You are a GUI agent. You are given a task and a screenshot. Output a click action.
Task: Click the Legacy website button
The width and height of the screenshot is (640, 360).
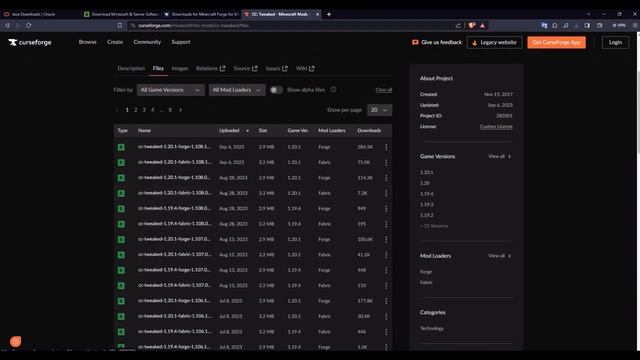coord(494,42)
